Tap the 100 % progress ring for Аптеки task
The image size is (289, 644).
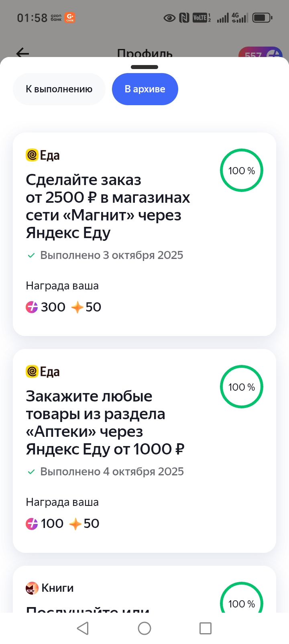(x=242, y=387)
